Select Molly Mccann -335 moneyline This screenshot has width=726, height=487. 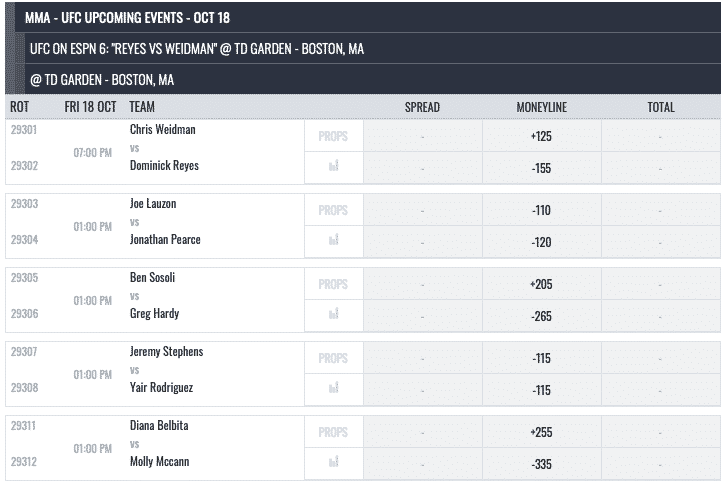(542, 464)
